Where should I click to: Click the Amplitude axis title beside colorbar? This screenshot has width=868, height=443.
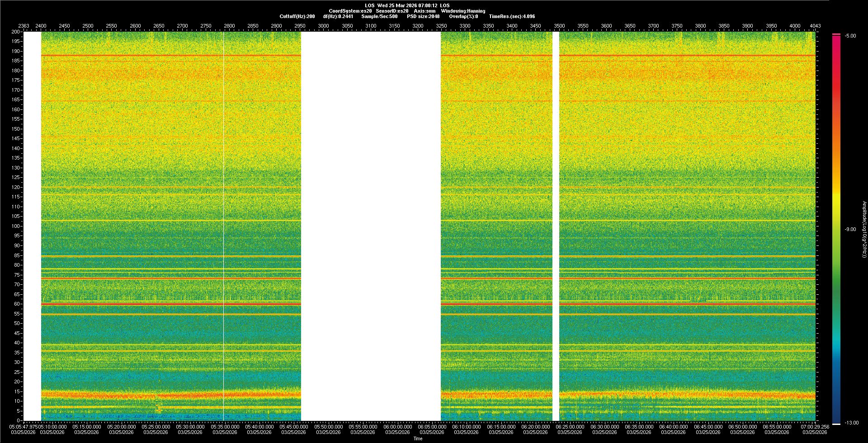pos(864,229)
